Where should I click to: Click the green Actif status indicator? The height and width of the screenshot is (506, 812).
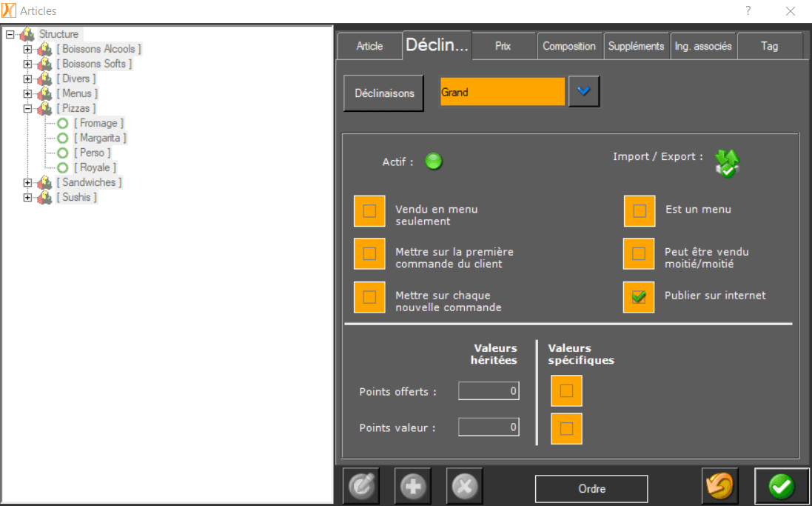(434, 161)
